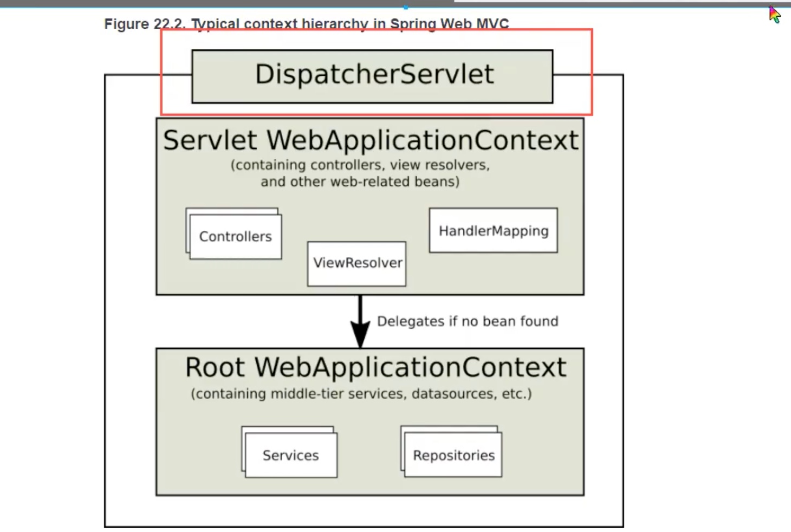Click the 'and other web-related beans' text line

click(x=360, y=181)
